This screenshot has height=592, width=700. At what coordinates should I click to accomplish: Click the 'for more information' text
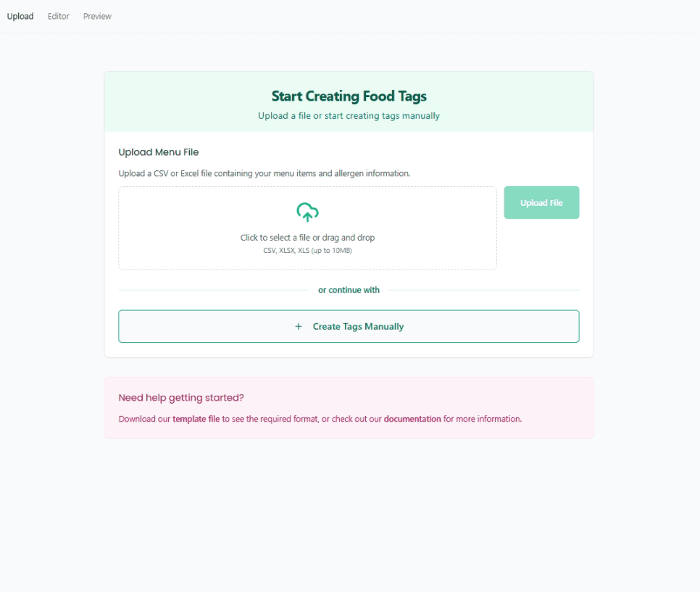coord(483,419)
